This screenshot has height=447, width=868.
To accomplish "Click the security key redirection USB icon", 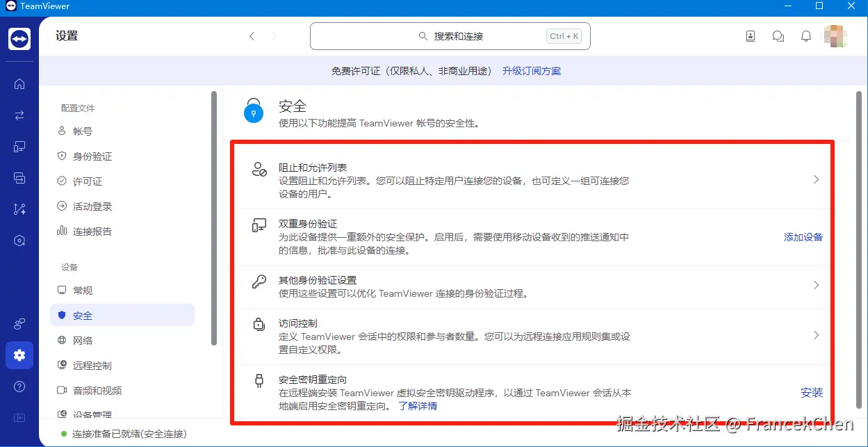I will 259,380.
